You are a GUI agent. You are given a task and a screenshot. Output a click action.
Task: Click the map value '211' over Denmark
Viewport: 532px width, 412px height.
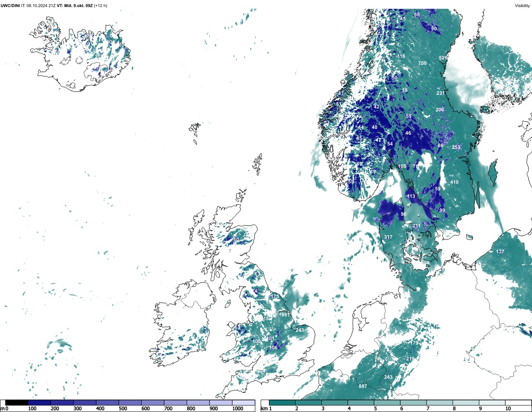coord(416,226)
